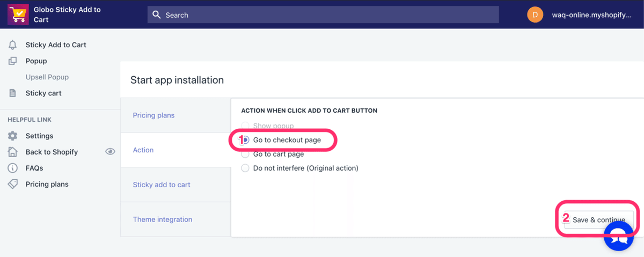The width and height of the screenshot is (644, 257).
Task: Switch to the Sticky add to cart tab
Action: pyautogui.click(x=162, y=185)
